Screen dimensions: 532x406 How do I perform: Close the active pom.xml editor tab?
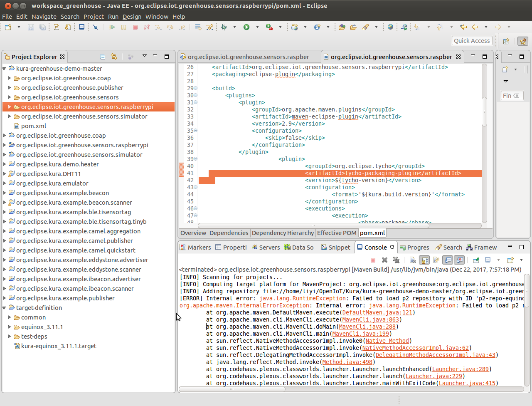[x=458, y=57]
